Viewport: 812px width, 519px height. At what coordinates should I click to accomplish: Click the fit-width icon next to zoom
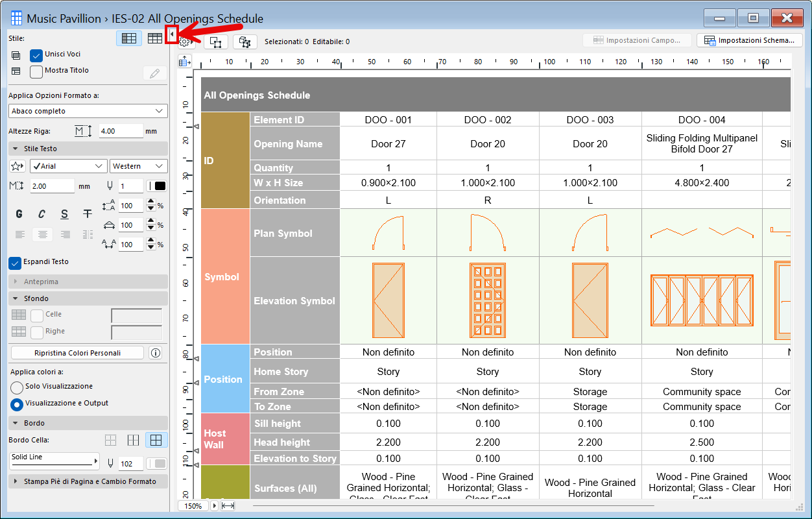coord(228,505)
